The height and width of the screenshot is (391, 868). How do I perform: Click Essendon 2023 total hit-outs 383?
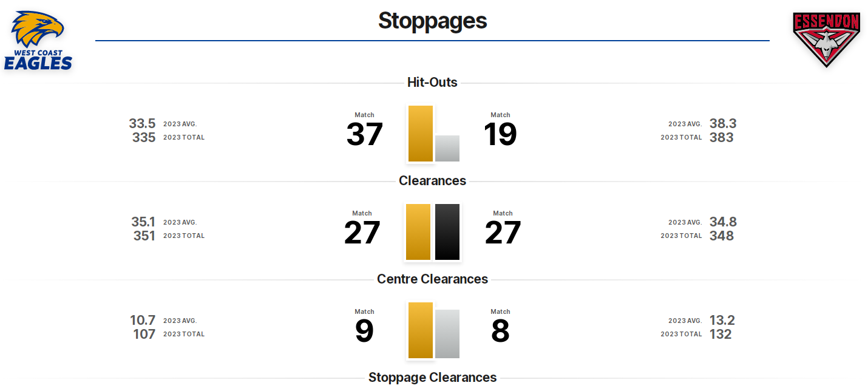click(x=722, y=137)
